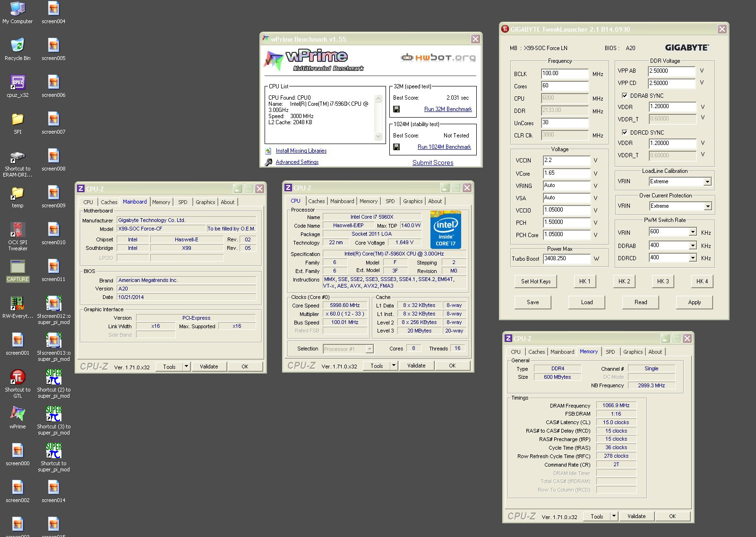Click the VCCIN voltage input field
This screenshot has height=537, width=756.
tap(567, 161)
